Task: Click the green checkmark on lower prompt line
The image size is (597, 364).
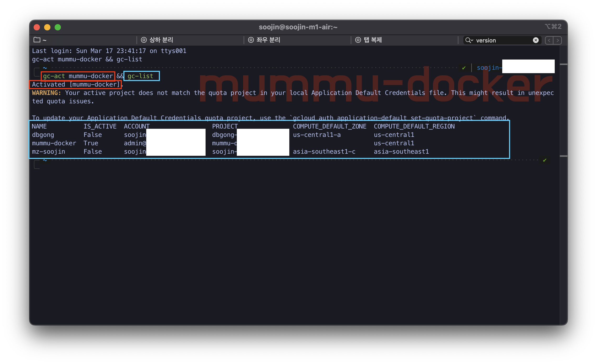Action: (545, 160)
